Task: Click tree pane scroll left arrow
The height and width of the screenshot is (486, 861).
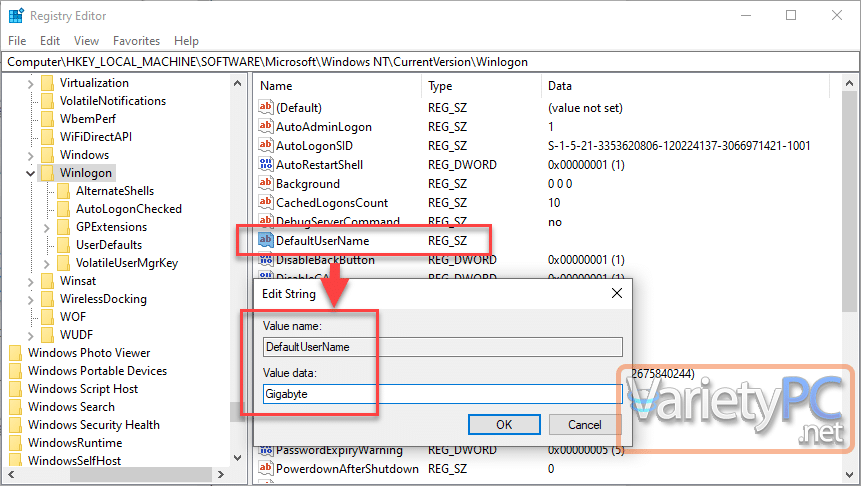Action: click(10, 474)
